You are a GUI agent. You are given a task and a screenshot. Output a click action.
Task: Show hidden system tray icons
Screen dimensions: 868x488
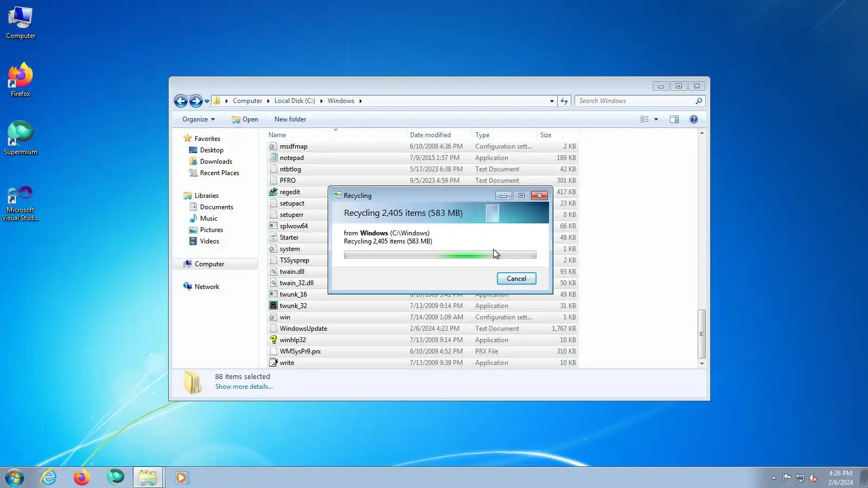[x=774, y=478]
